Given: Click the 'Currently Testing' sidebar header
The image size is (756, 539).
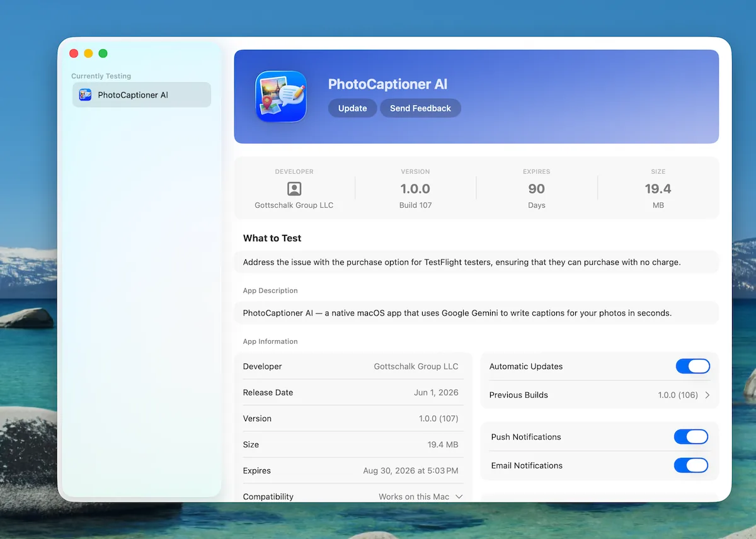Looking at the screenshot, I should [101, 76].
